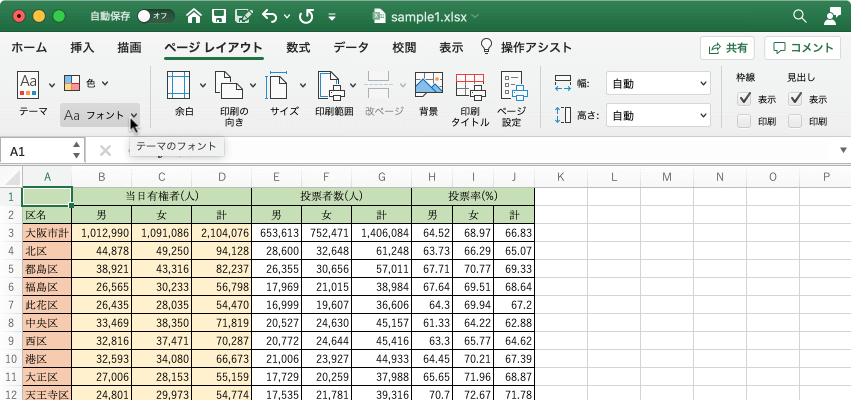The image size is (851, 400).
Task: Expand the 余白 dropdown arrow
Action: tap(203, 85)
